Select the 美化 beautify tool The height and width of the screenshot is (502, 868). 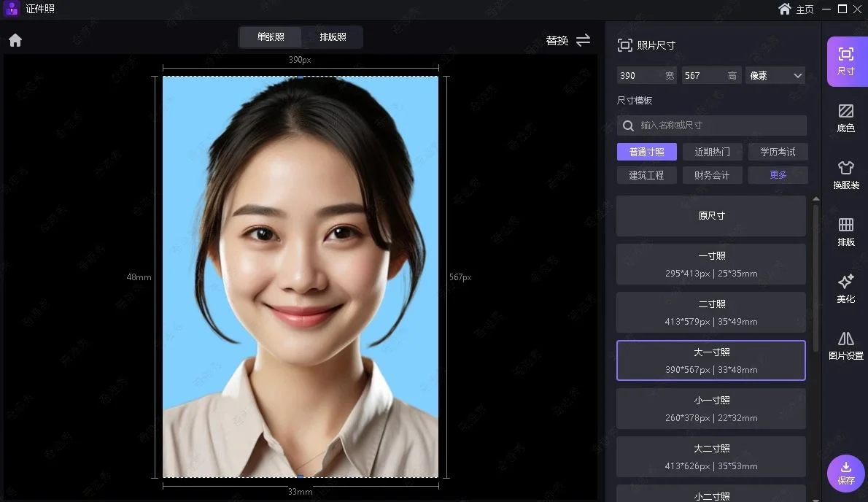tap(845, 288)
